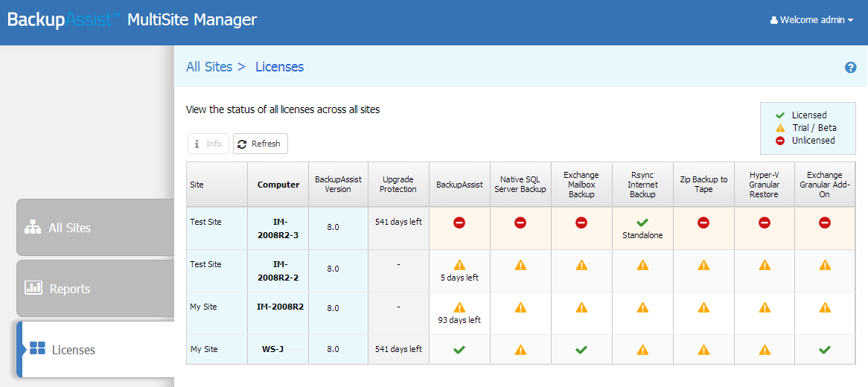Click the Trial / Beta legend entry
The height and width of the screenshot is (387, 868).
(806, 128)
